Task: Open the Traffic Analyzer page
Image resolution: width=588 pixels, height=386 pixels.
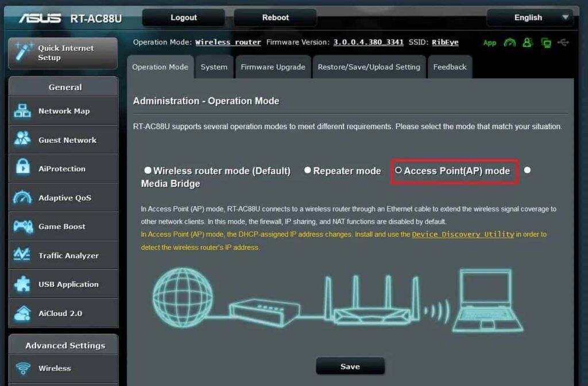Action: click(68, 256)
